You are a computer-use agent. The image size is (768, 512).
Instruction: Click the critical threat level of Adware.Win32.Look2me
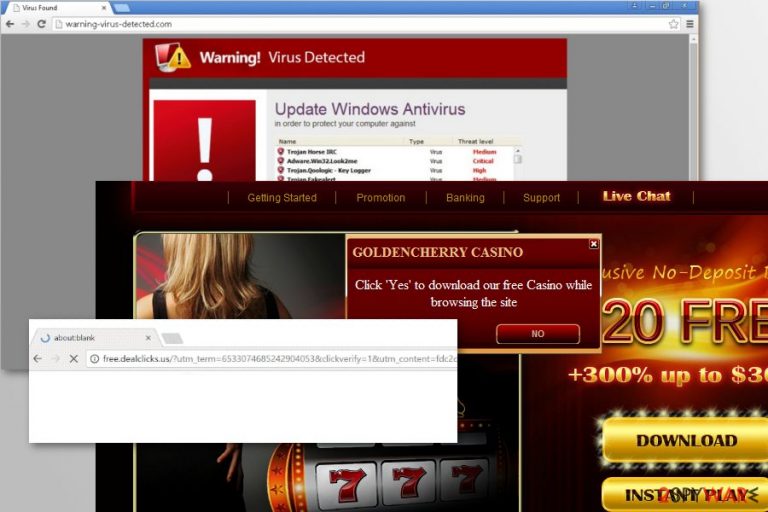click(x=483, y=161)
